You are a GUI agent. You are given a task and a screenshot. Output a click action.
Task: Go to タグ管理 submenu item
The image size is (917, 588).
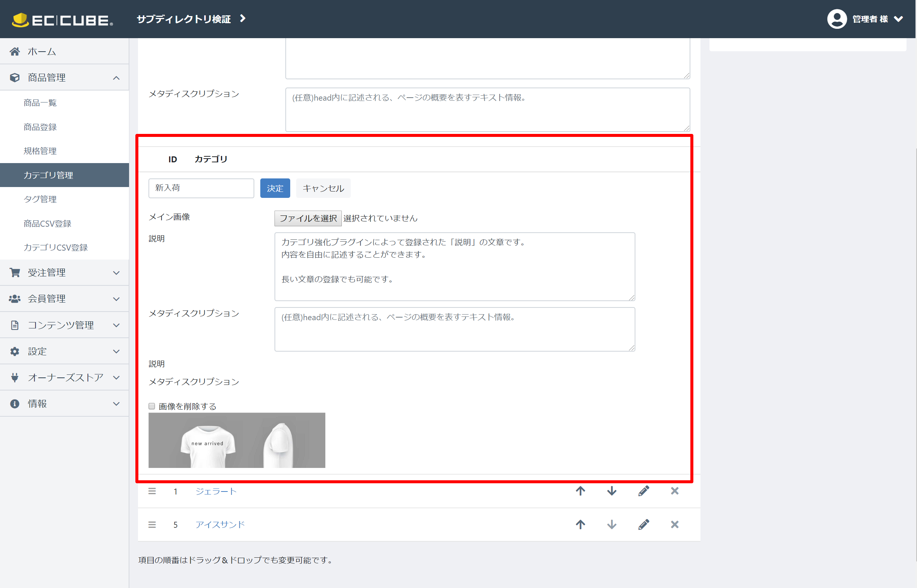(x=40, y=199)
